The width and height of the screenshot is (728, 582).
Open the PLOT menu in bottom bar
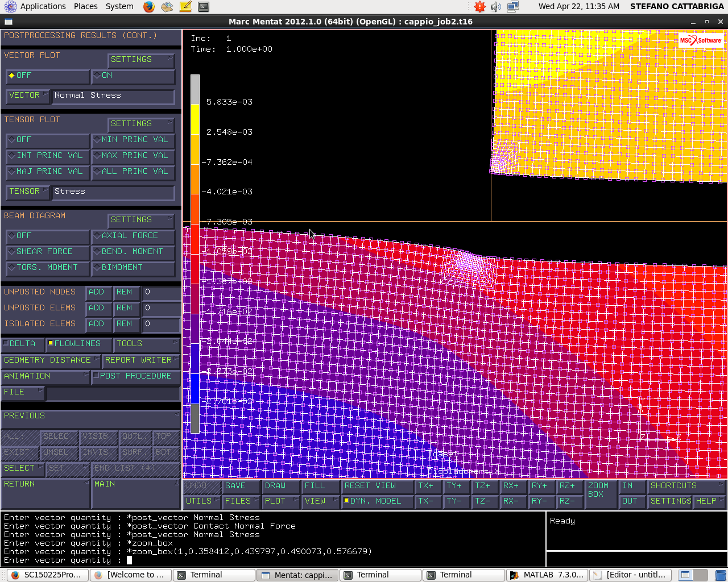coord(281,501)
